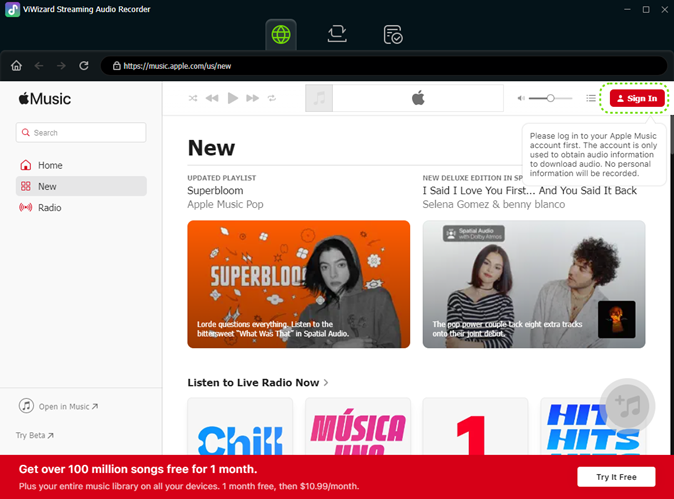This screenshot has height=499, width=674.
Task: Click the Radio waves icon in sidebar
Action: click(26, 208)
